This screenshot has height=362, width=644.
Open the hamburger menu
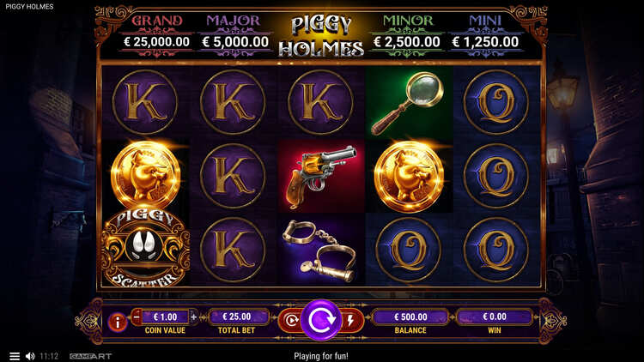click(15, 356)
